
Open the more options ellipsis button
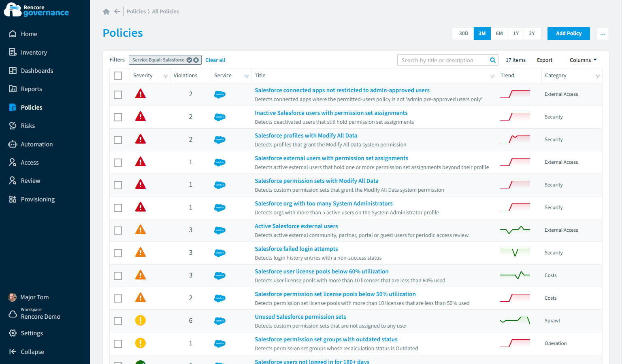pos(603,34)
